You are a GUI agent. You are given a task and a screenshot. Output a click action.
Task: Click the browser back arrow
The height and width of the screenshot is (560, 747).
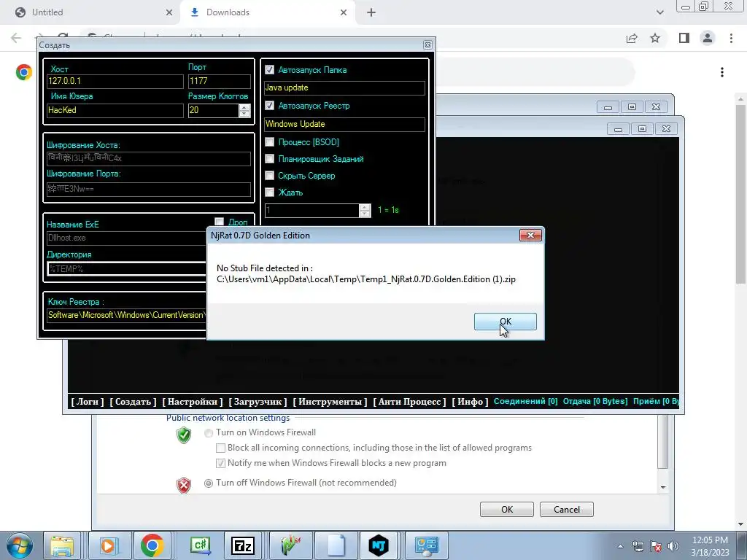[16, 38]
